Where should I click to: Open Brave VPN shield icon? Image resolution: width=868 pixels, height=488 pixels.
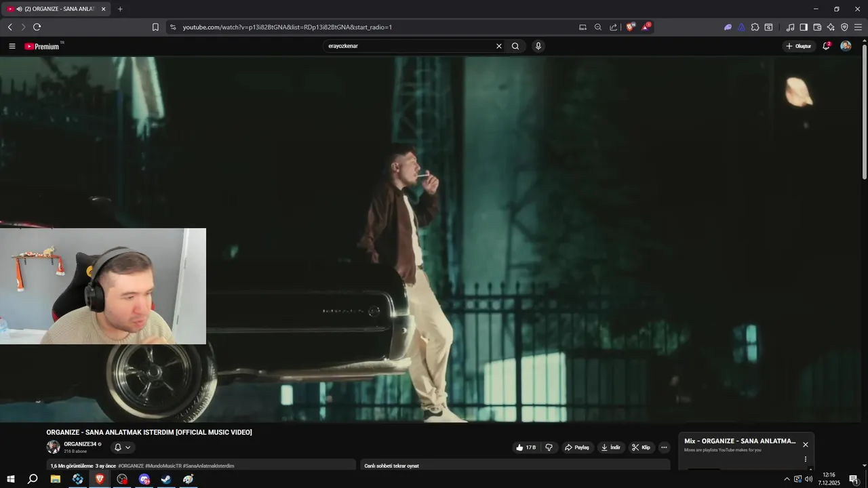point(844,27)
